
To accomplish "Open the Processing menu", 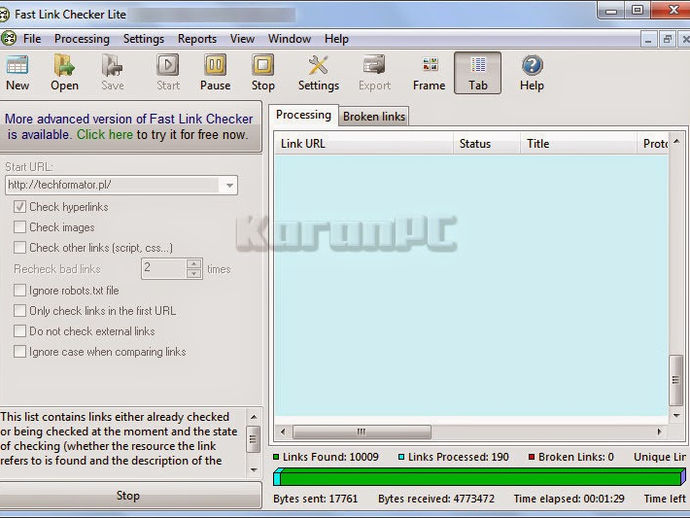I will coord(82,39).
